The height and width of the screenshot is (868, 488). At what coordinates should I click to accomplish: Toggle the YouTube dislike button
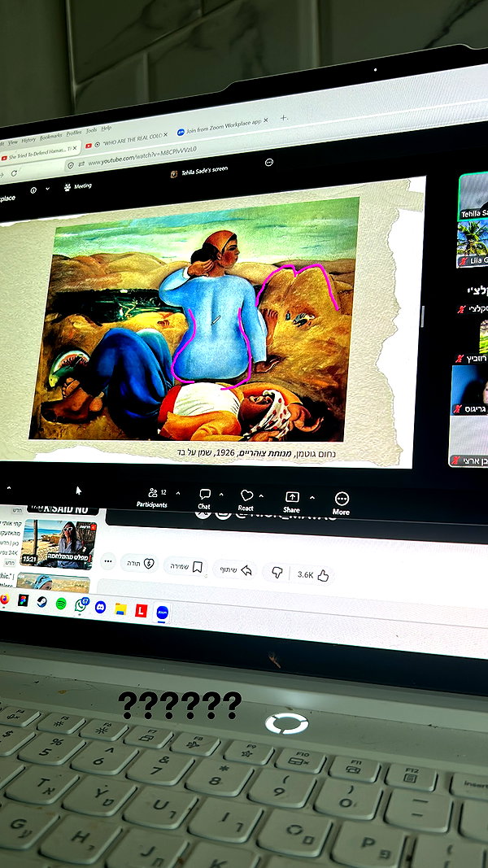[x=277, y=573]
